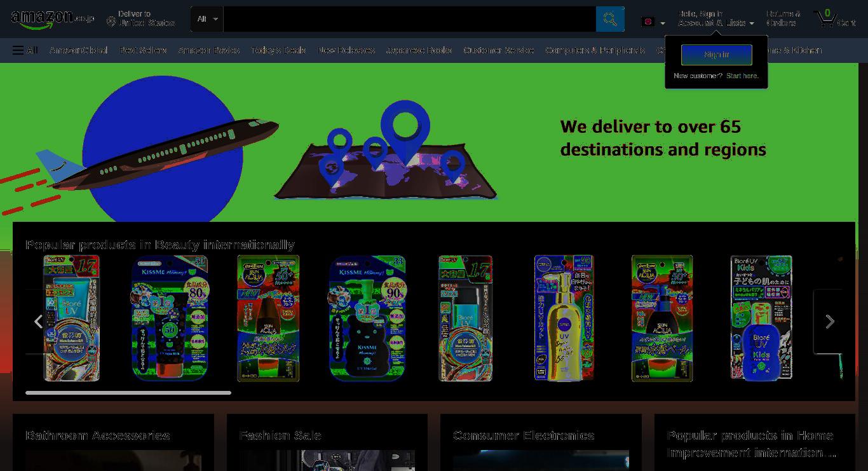Screen dimensions: 868x471
Task: Click Popular products in Home Improvement heading
Action: point(751,444)
